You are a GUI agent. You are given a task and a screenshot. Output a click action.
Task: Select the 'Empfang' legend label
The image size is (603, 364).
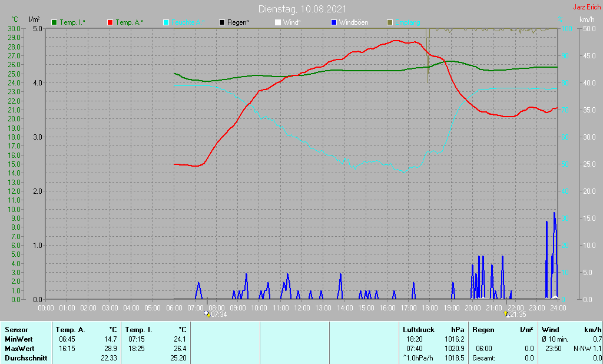(407, 22)
